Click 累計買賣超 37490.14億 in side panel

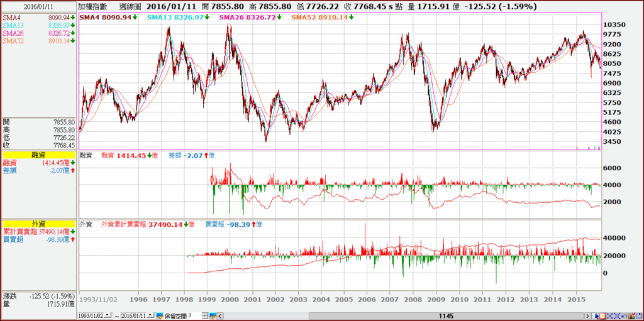38,232
